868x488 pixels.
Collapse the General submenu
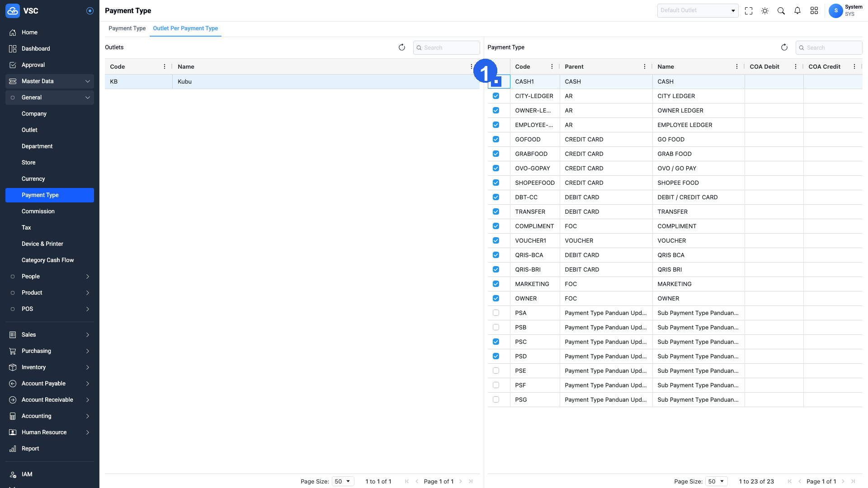50,98
